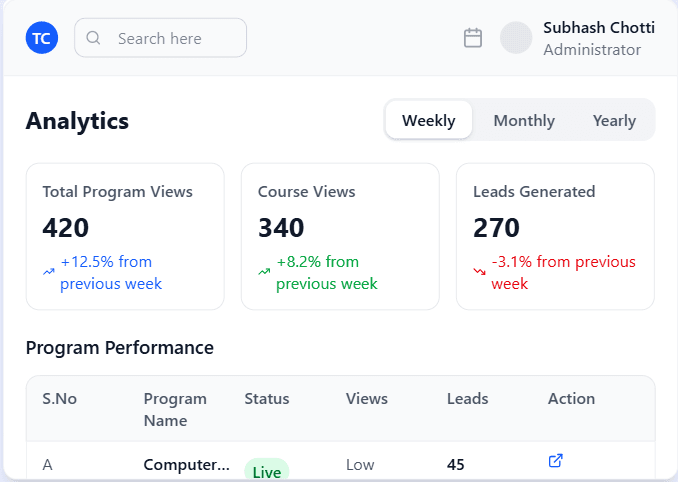
Task: Click the TC logo avatar
Action: (x=42, y=38)
